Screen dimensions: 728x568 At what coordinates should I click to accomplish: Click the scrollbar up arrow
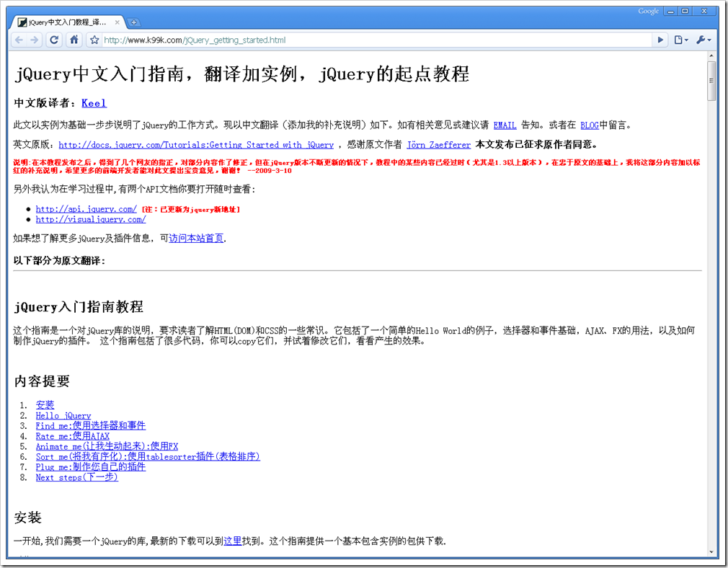711,56
